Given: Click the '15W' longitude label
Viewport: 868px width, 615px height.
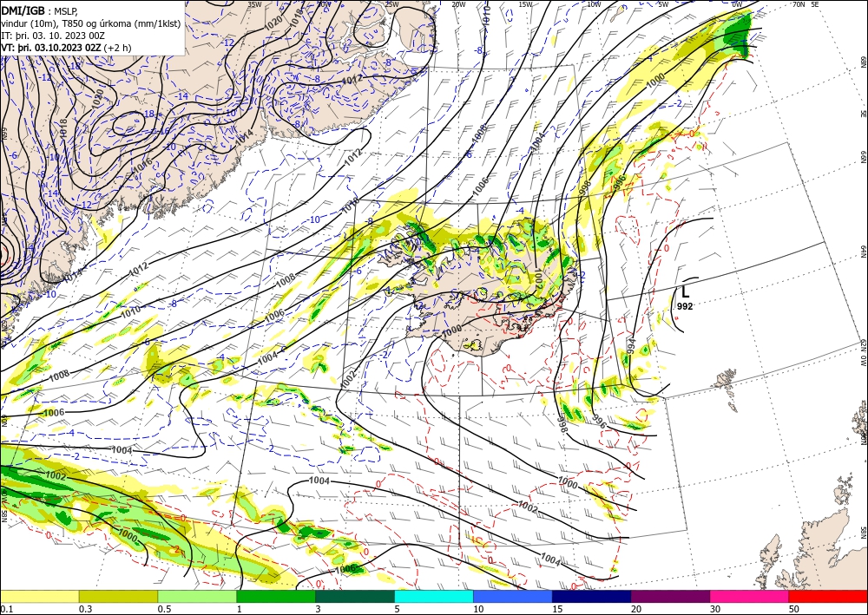Looking at the screenshot, I should tap(525, 4).
